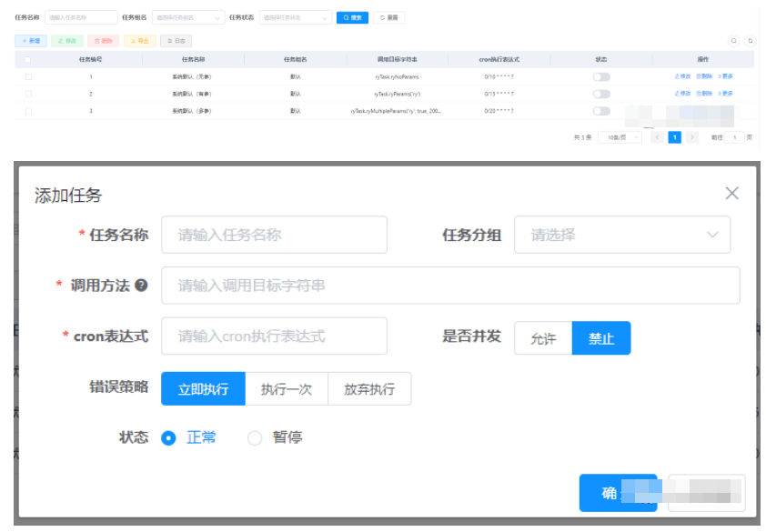The width and height of the screenshot is (766, 532).
Task: Click 修改 link in task row 2
Action: pos(682,94)
